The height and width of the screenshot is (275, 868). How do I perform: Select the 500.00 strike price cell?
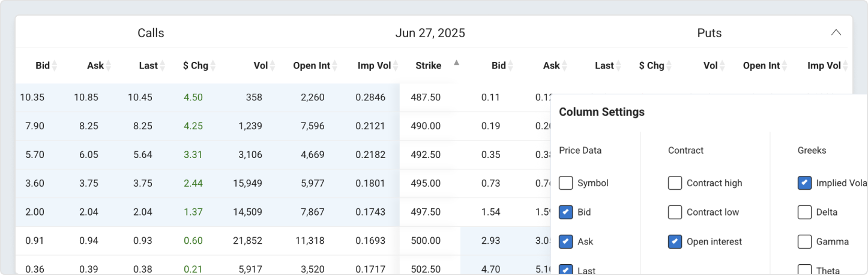tap(426, 241)
